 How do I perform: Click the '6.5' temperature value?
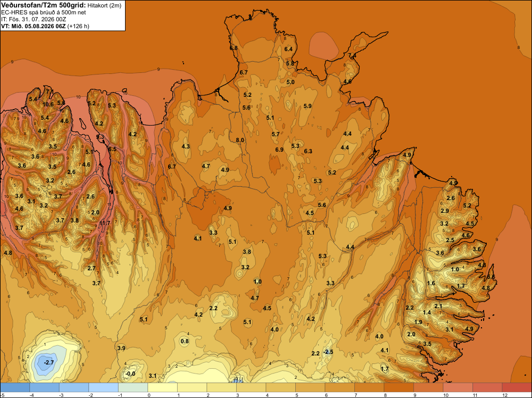112,150
